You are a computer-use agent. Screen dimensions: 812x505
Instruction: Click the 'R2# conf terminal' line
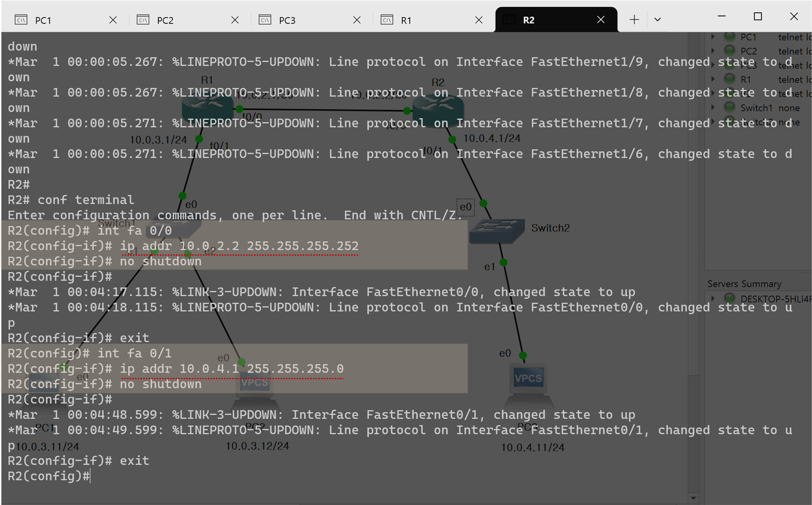71,200
